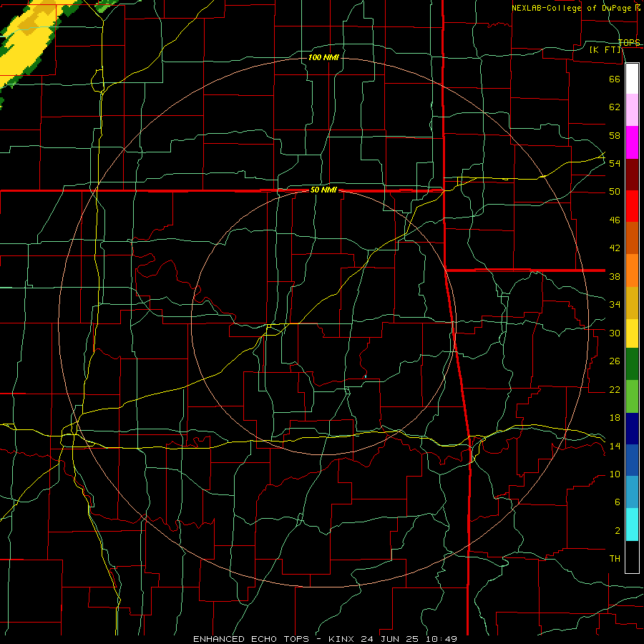The width and height of the screenshot is (644, 644).
Task: Click the TH threshold legend label
Action: pyautogui.click(x=615, y=559)
